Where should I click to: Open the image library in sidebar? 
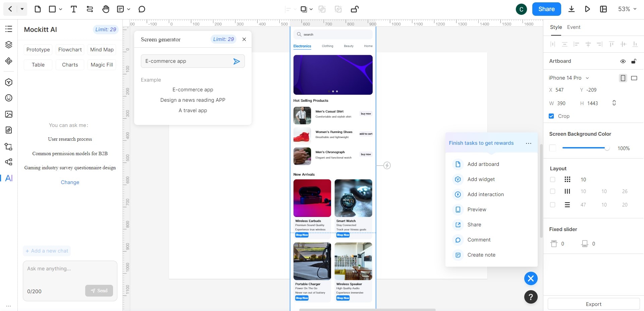[x=9, y=114]
